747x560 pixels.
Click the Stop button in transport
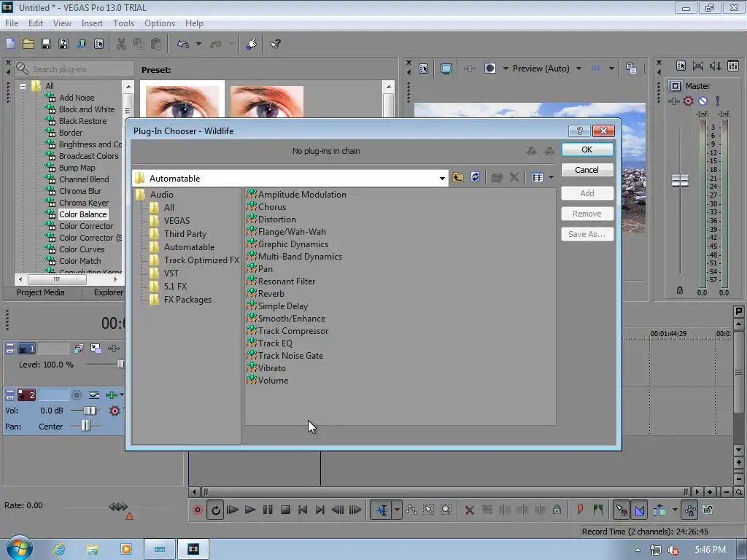(x=285, y=510)
